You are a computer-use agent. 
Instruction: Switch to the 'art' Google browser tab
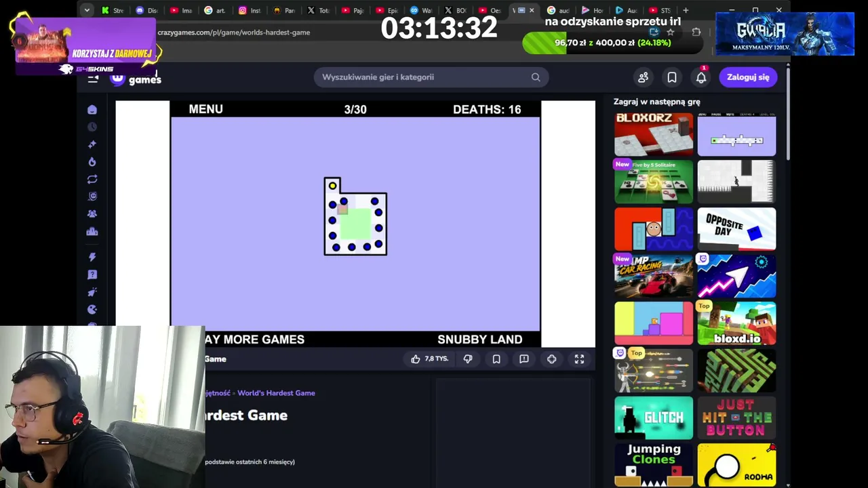[215, 10]
